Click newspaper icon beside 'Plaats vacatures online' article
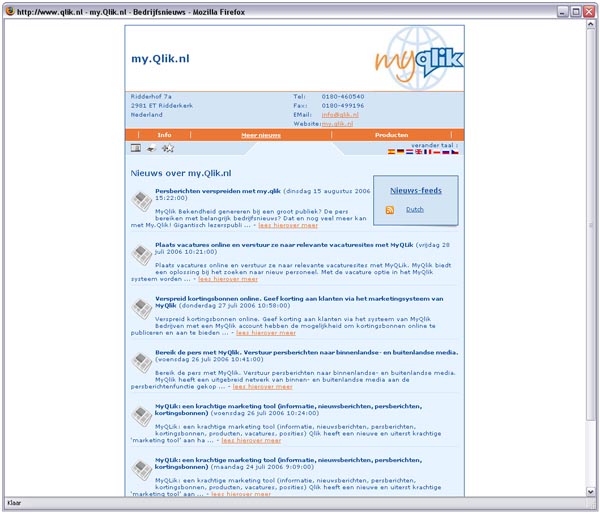The image size is (600, 513). click(x=141, y=255)
